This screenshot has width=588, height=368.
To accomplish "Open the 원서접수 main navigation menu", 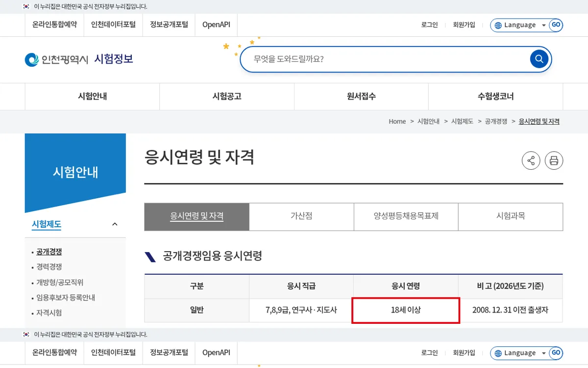I will (x=361, y=96).
